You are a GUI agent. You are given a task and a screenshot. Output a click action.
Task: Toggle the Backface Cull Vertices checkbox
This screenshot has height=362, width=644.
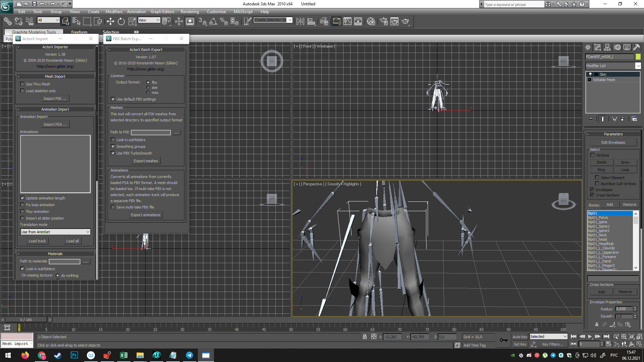coord(597,184)
